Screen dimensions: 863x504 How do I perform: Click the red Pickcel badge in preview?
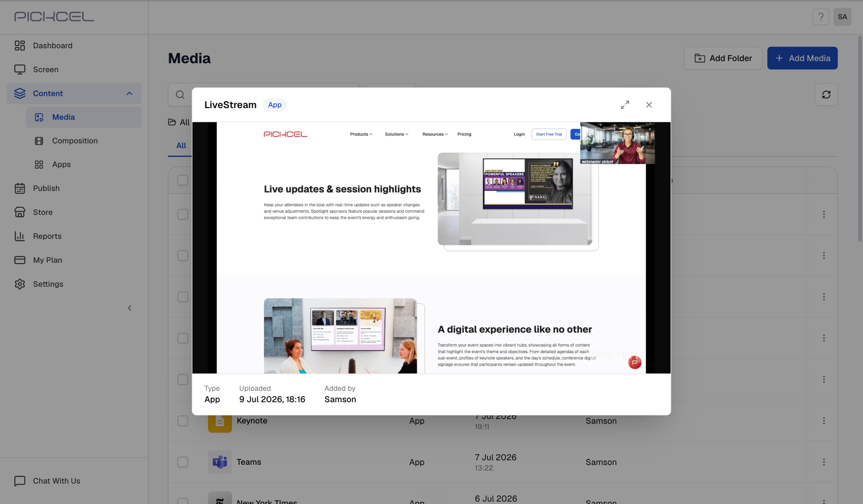634,363
